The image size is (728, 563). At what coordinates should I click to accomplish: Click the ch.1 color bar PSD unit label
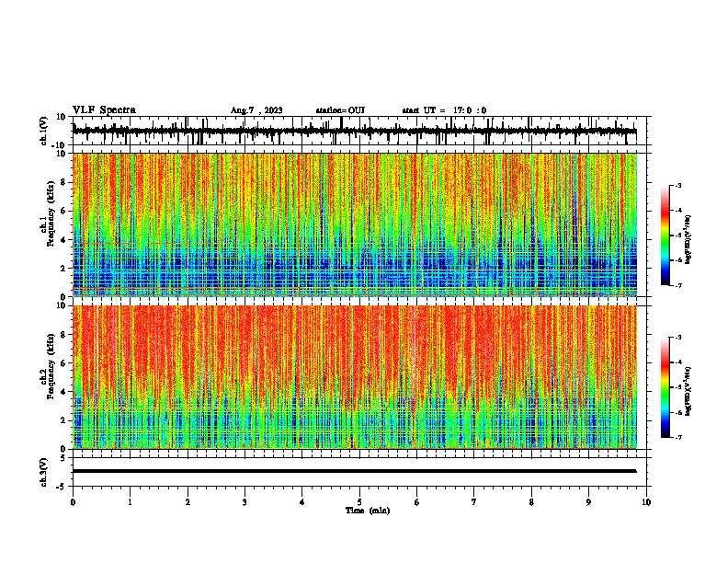pyautogui.click(x=688, y=239)
